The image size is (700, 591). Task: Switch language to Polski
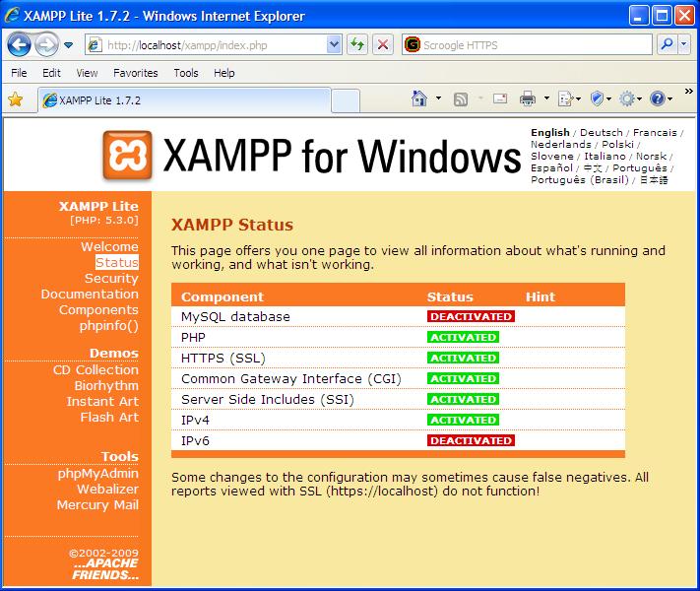[617, 144]
